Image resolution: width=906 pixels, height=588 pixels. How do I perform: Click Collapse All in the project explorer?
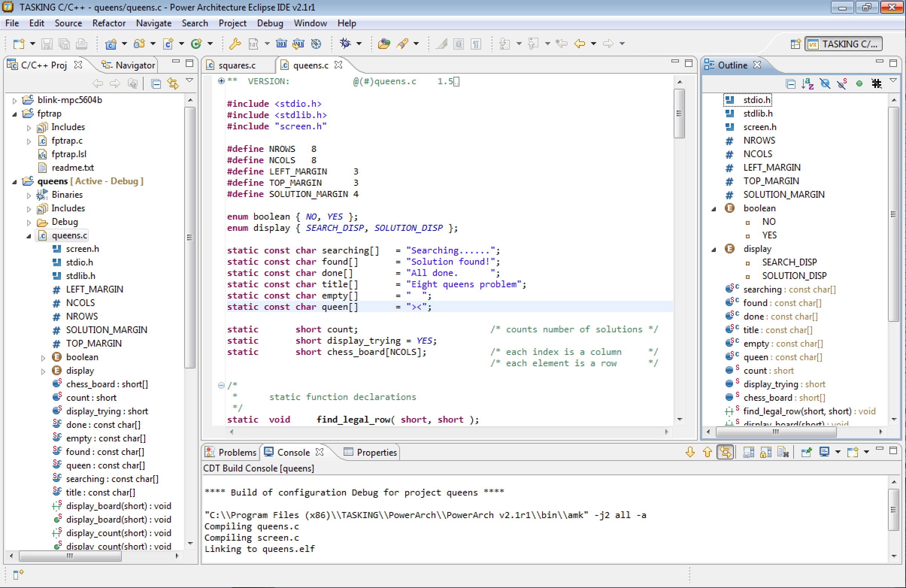pos(156,83)
